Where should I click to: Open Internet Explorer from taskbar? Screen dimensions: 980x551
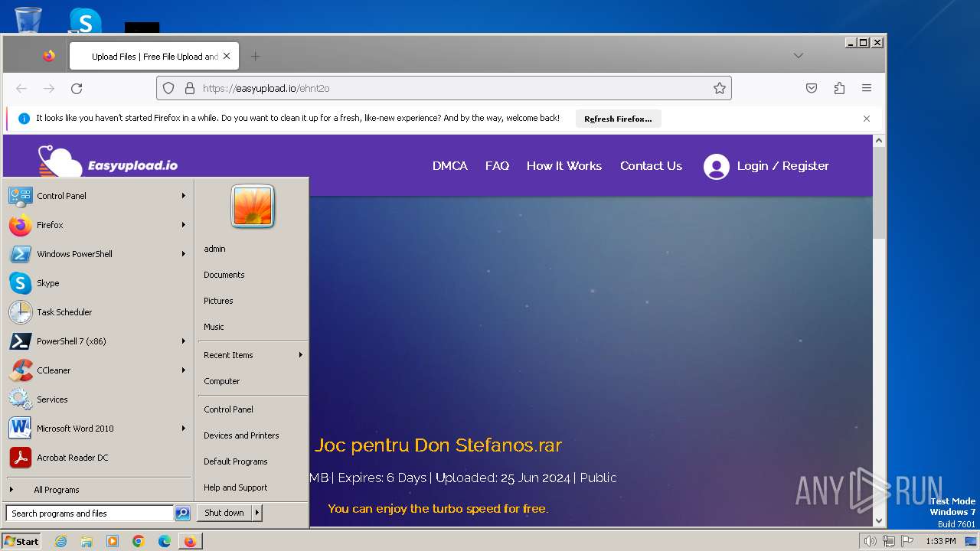(60, 541)
